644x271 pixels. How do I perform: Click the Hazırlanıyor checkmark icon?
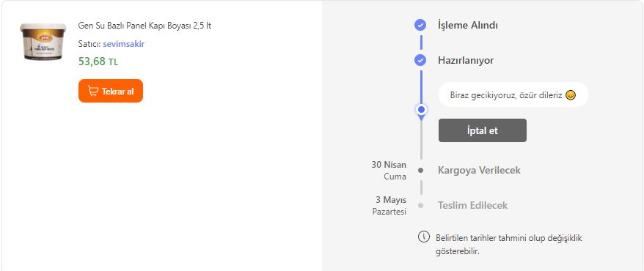click(420, 61)
